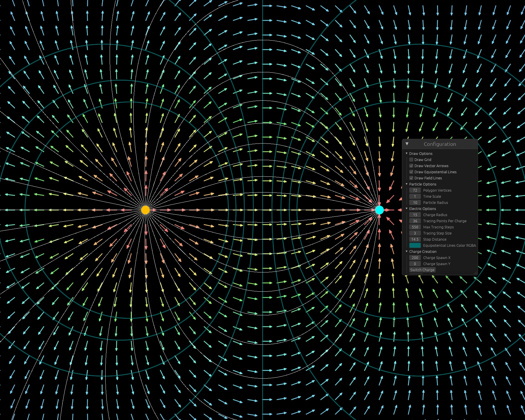The width and height of the screenshot is (525, 420).
Task: Collapse the Electric Options section
Action: coord(407,209)
